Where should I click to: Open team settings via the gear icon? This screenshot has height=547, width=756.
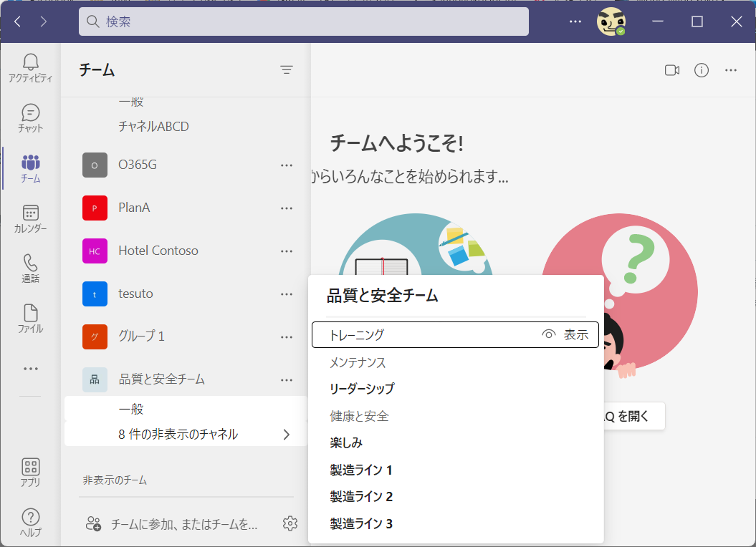tap(290, 523)
